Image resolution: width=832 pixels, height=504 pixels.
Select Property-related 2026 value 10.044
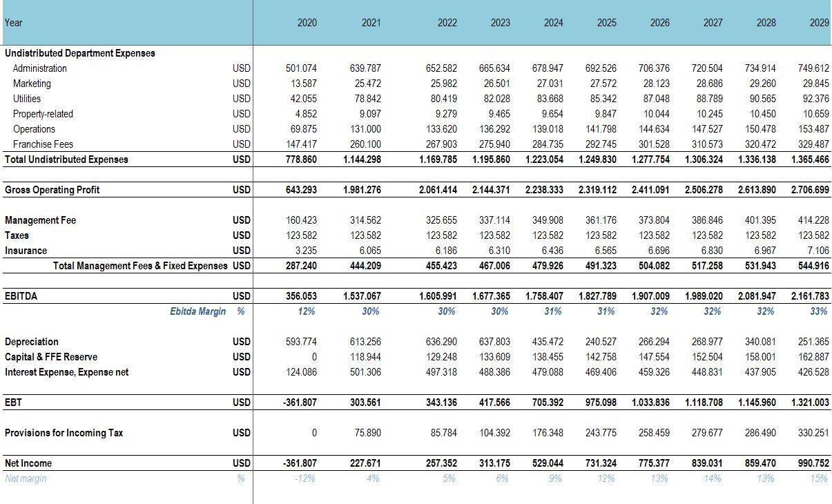pyautogui.click(x=657, y=114)
